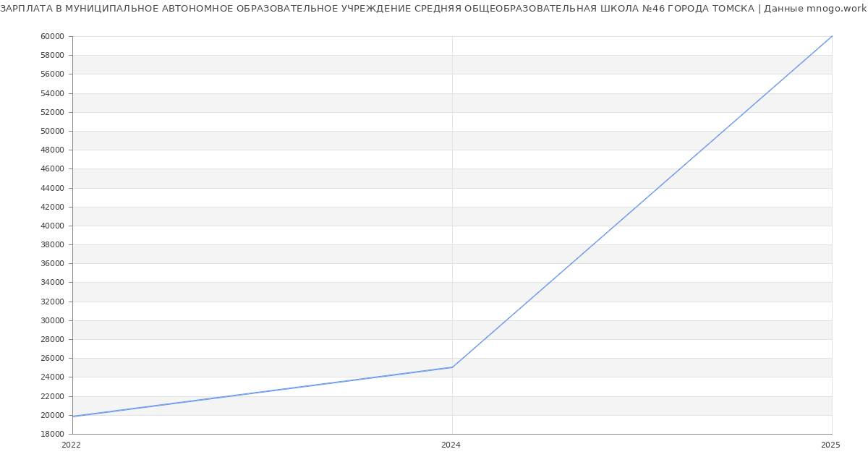Click the y-axis label 18000
868x470 pixels.
(x=53, y=434)
